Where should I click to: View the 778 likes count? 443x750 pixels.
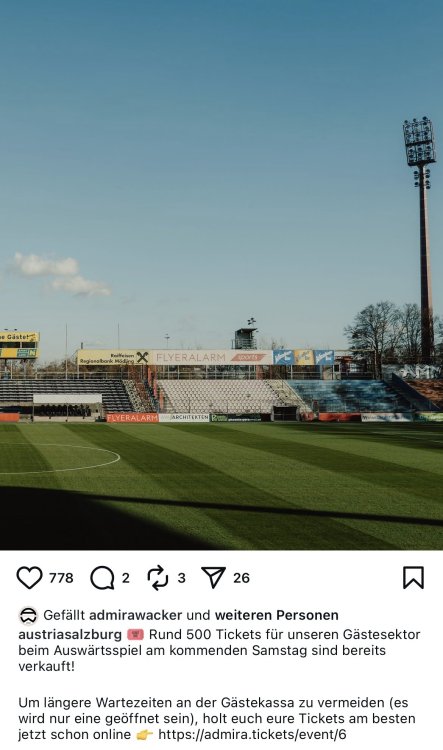pos(61,578)
